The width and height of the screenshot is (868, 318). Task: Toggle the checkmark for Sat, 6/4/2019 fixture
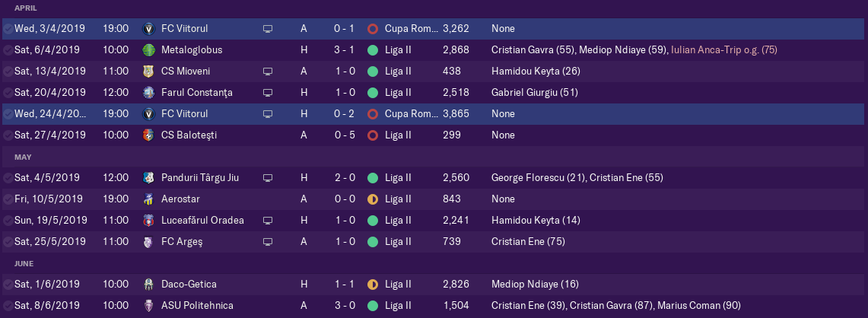(x=8, y=50)
